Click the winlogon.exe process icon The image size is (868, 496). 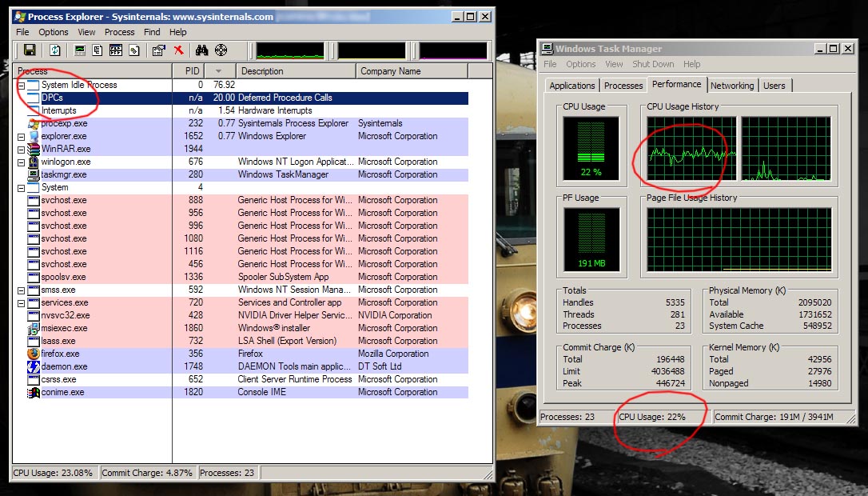[x=34, y=162]
